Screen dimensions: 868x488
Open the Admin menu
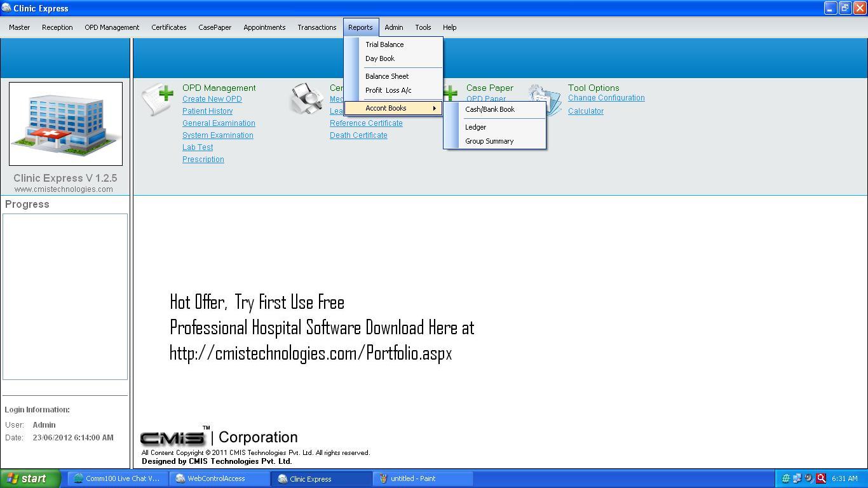(x=393, y=27)
